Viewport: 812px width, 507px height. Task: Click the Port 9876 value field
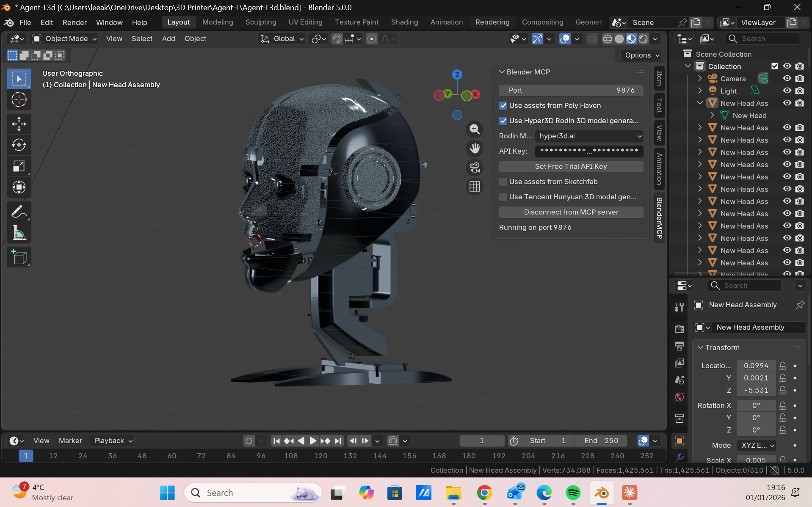click(x=571, y=90)
